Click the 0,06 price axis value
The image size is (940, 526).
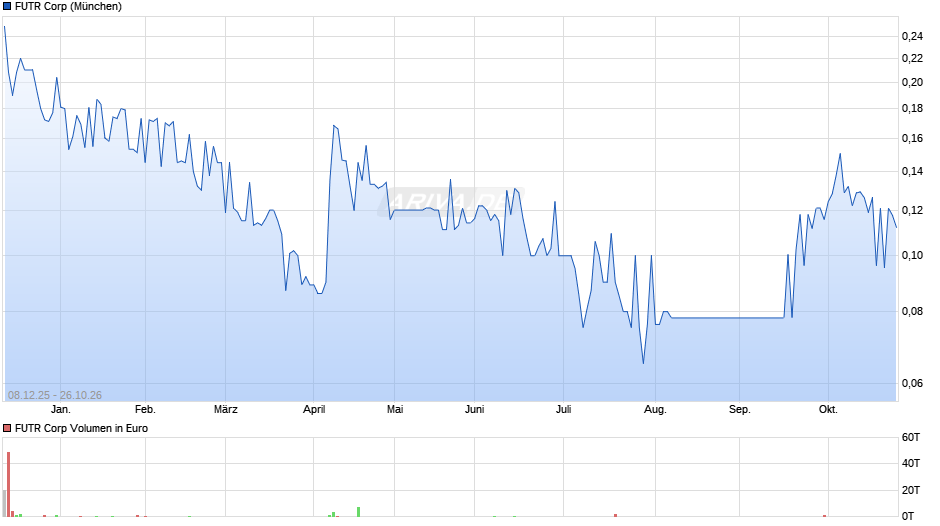click(x=912, y=383)
